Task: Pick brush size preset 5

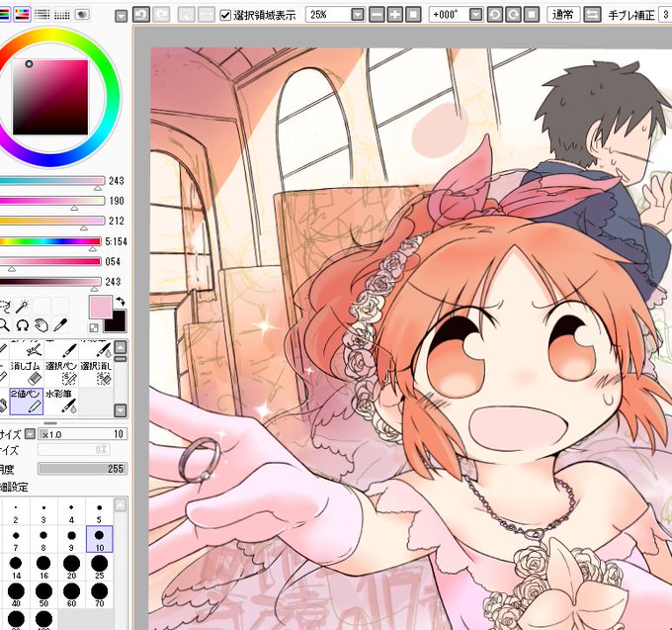Action: [x=100, y=511]
